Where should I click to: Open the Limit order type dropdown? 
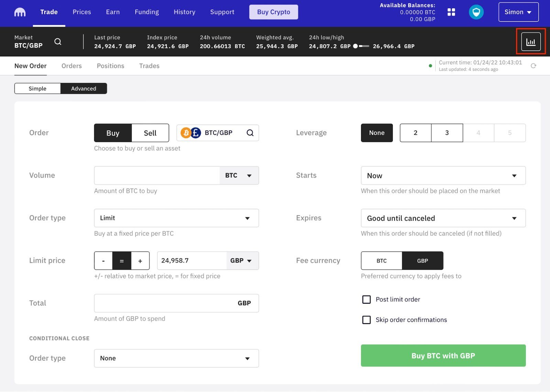coord(176,218)
